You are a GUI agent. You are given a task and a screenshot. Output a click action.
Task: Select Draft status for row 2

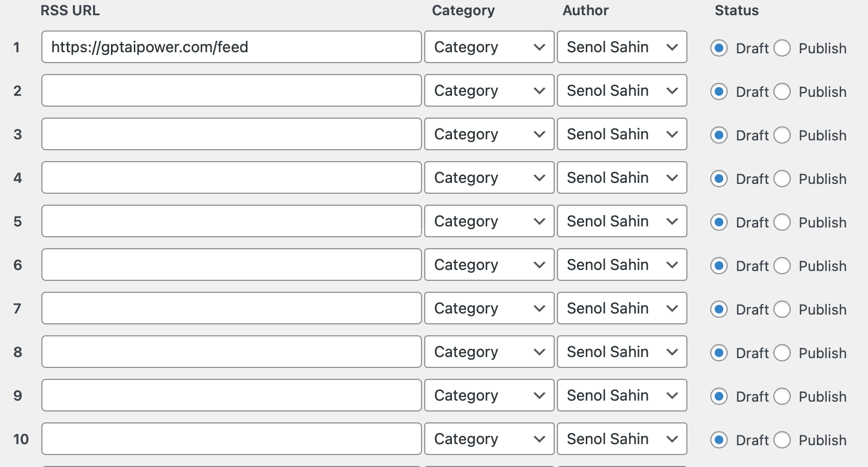pos(719,91)
